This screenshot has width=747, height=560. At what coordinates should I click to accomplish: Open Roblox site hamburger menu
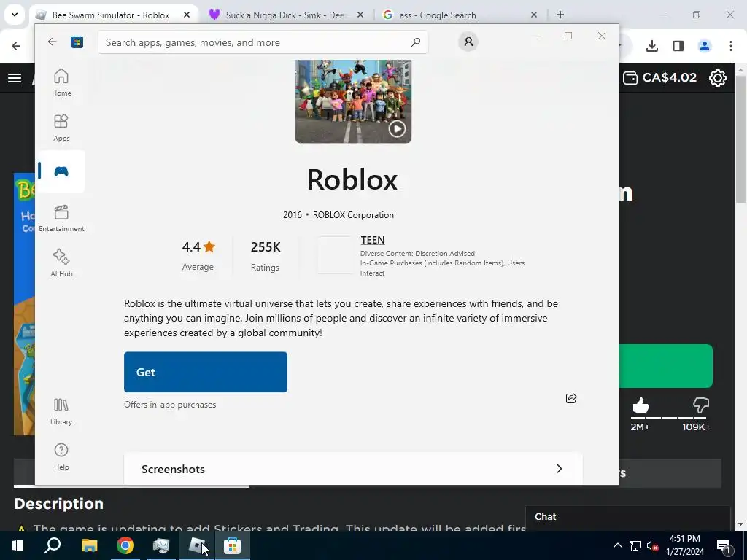[x=15, y=77]
